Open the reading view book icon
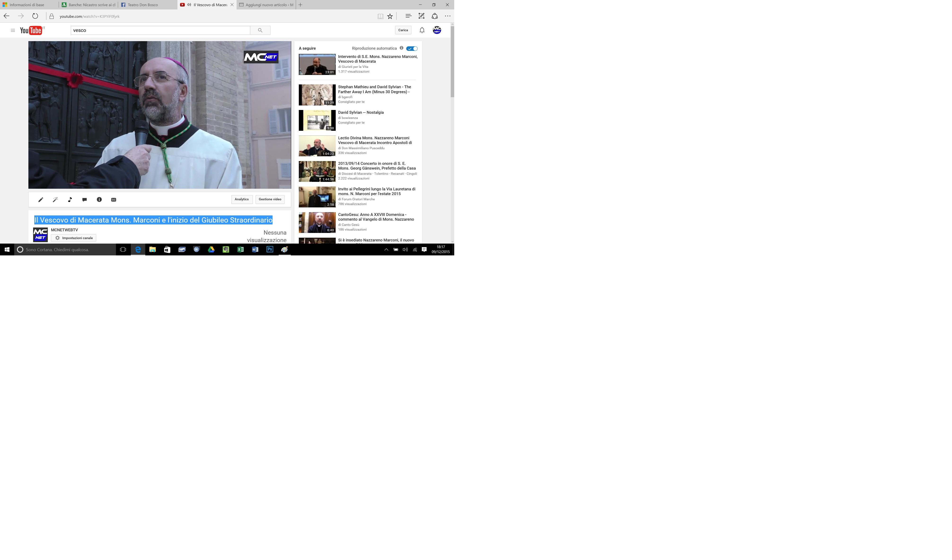952x560 pixels. pos(380,16)
